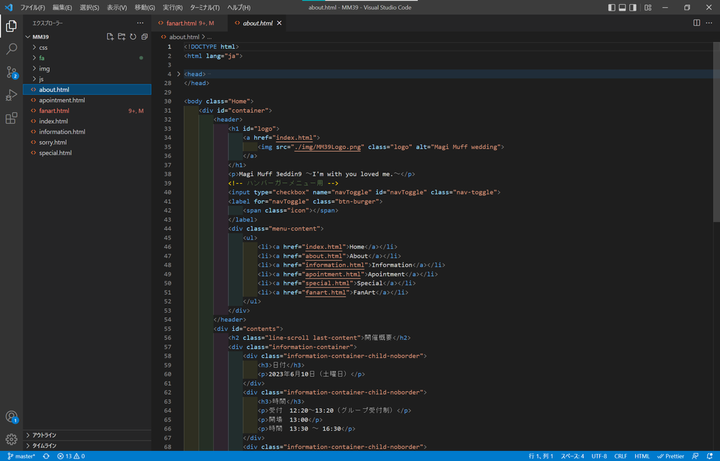Click the editor vertical scrollbar
This screenshot has height=461, width=720.
click(715, 130)
